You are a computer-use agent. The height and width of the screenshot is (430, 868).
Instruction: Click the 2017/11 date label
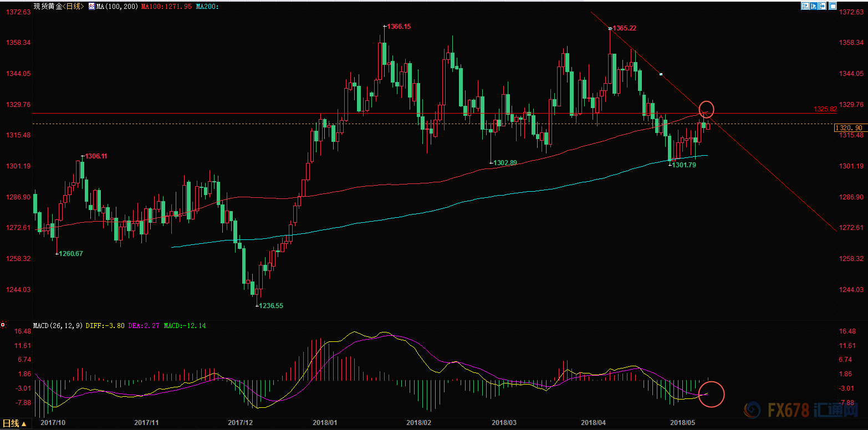[x=147, y=422]
